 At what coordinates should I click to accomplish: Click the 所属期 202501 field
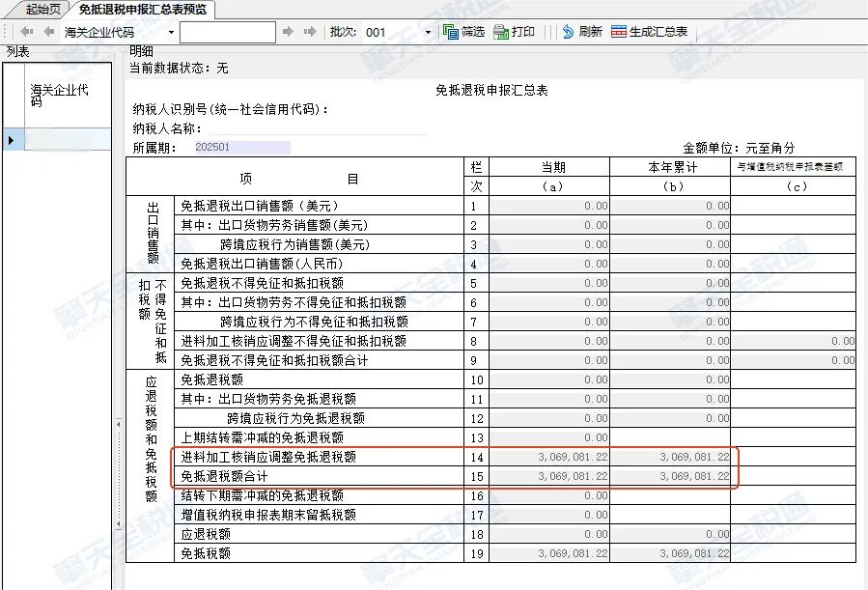pos(239,148)
